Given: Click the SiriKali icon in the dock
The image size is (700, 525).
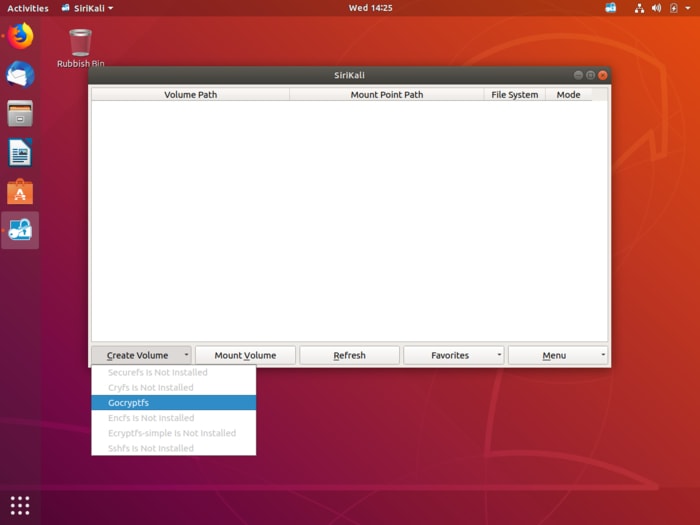Looking at the screenshot, I should pyautogui.click(x=20, y=230).
